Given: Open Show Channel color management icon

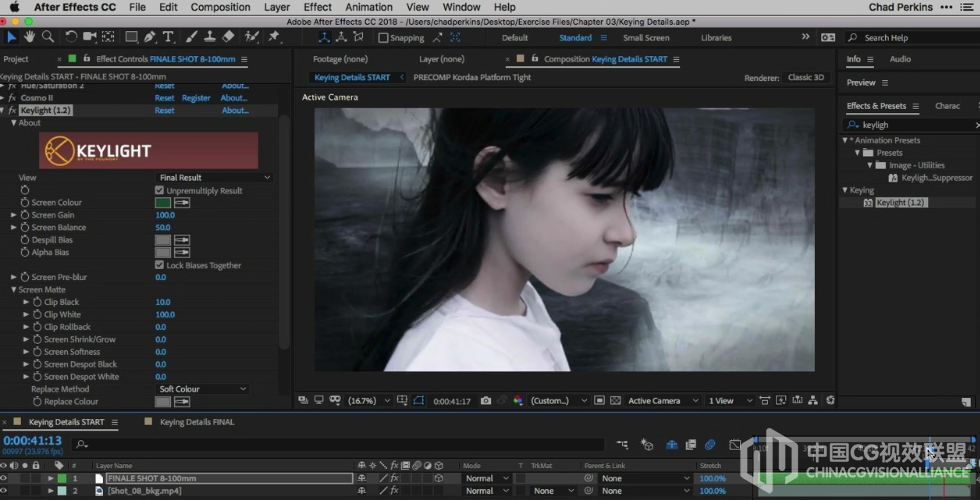Looking at the screenshot, I should pos(518,401).
